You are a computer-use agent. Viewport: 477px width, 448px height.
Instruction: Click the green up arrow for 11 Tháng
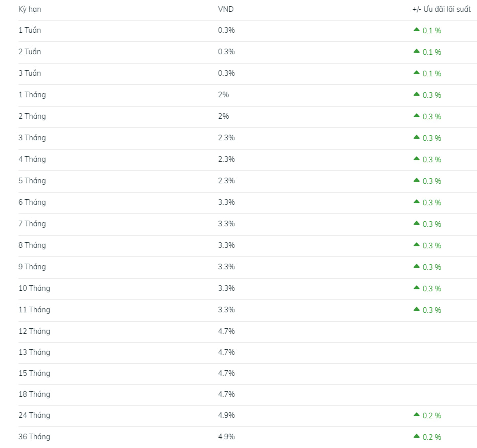(417, 309)
